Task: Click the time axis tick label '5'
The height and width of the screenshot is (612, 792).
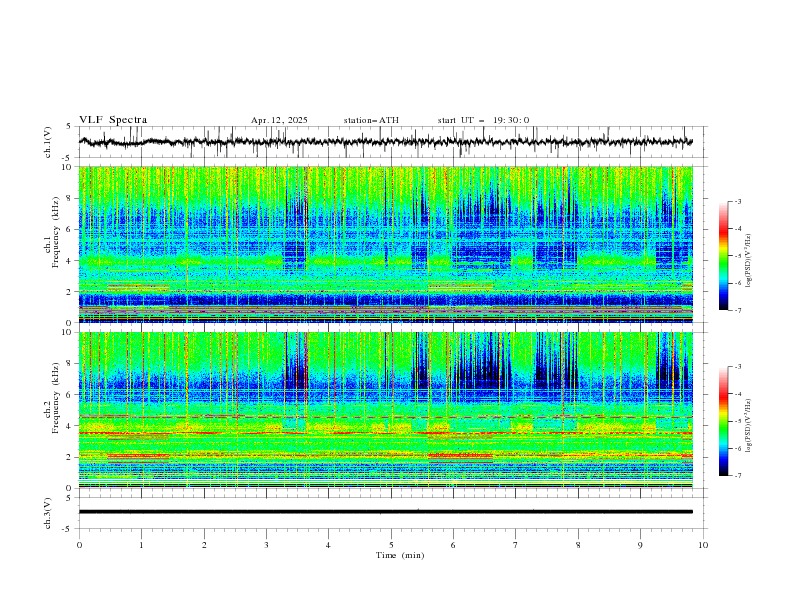Action: coord(391,545)
